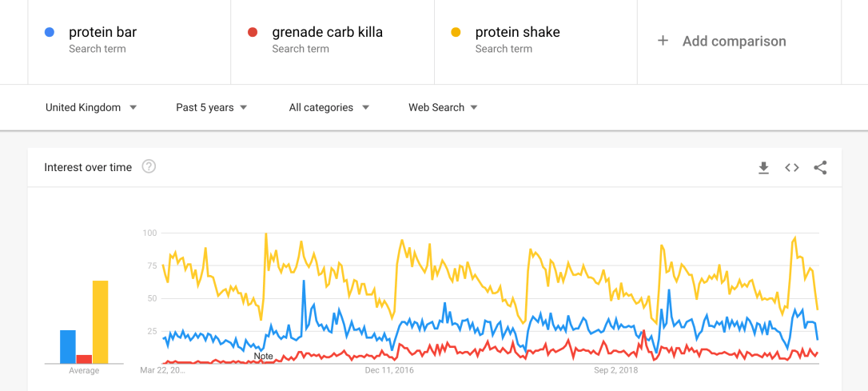Expand the Past 5 years time range
Viewport: 868px width, 391px height.
pos(212,107)
